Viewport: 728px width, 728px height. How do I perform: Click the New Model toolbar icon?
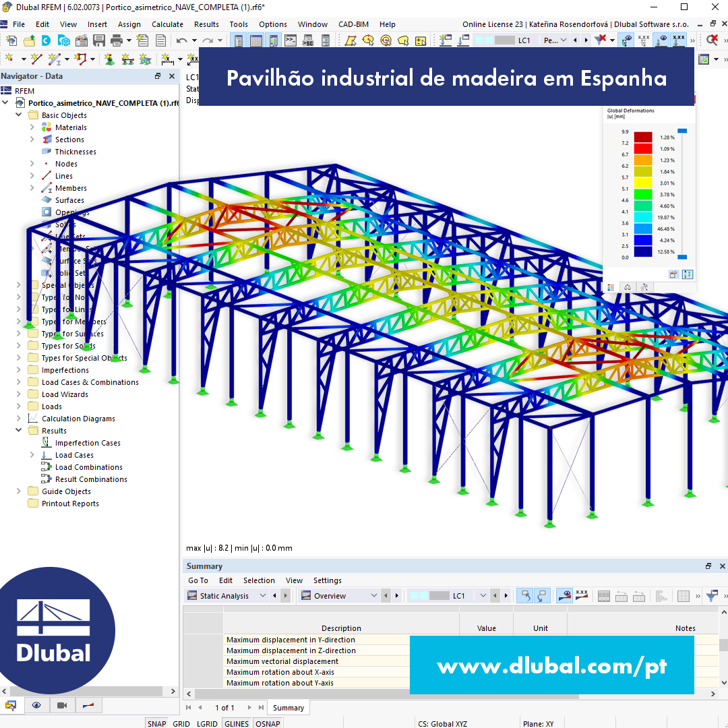tap(11, 41)
